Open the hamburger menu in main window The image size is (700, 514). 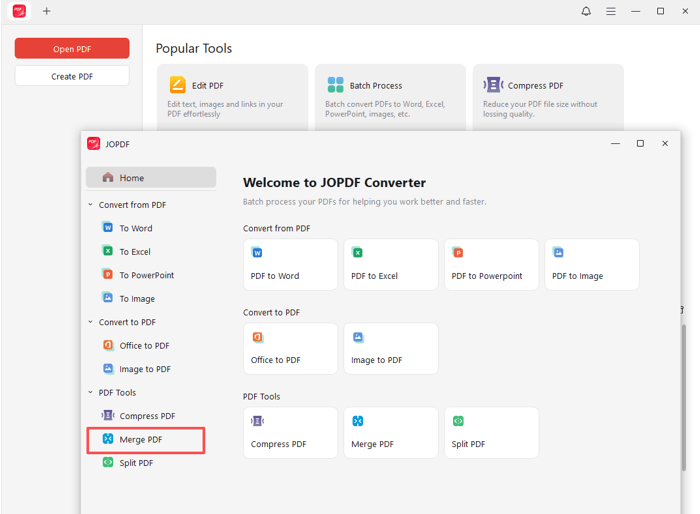(x=611, y=11)
